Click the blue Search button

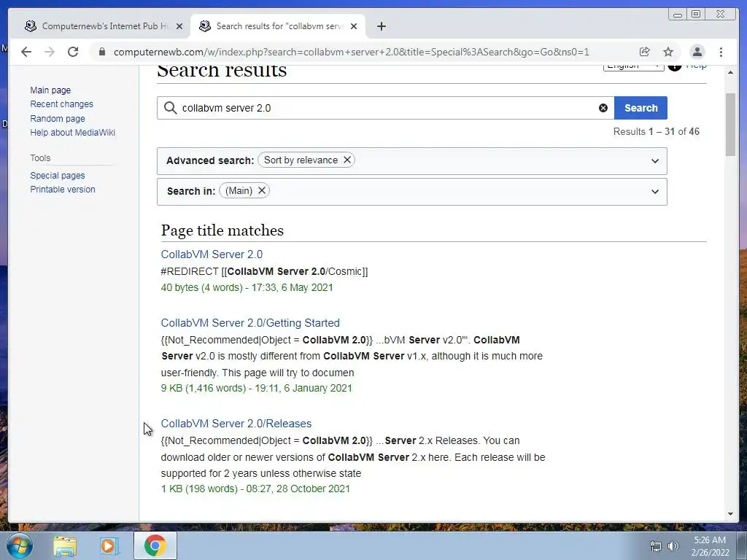[x=640, y=108]
